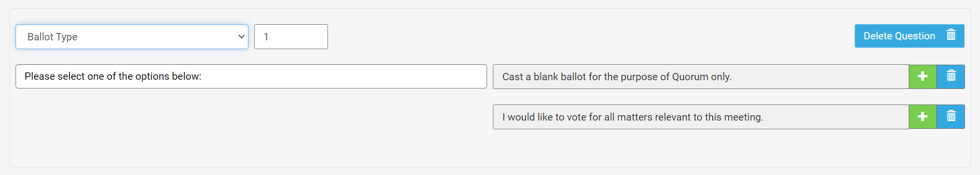Add an option after the Quorum-only answer
The width and height of the screenshot is (980, 175).
click(x=922, y=77)
